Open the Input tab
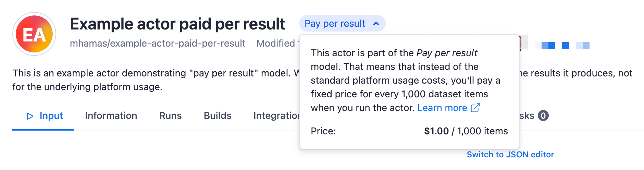 pos(51,116)
